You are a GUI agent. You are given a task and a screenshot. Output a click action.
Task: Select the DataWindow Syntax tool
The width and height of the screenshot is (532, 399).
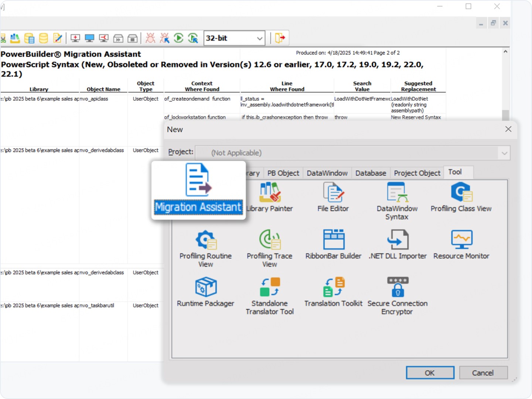click(397, 202)
